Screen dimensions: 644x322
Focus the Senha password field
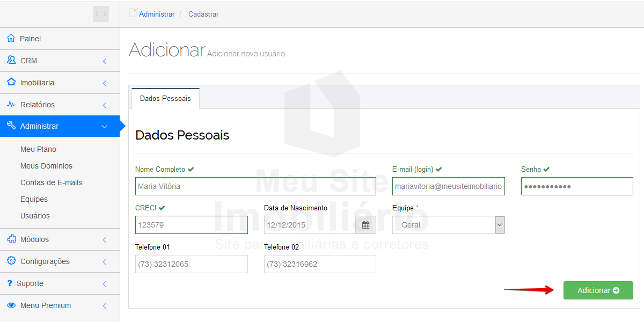coord(577,186)
